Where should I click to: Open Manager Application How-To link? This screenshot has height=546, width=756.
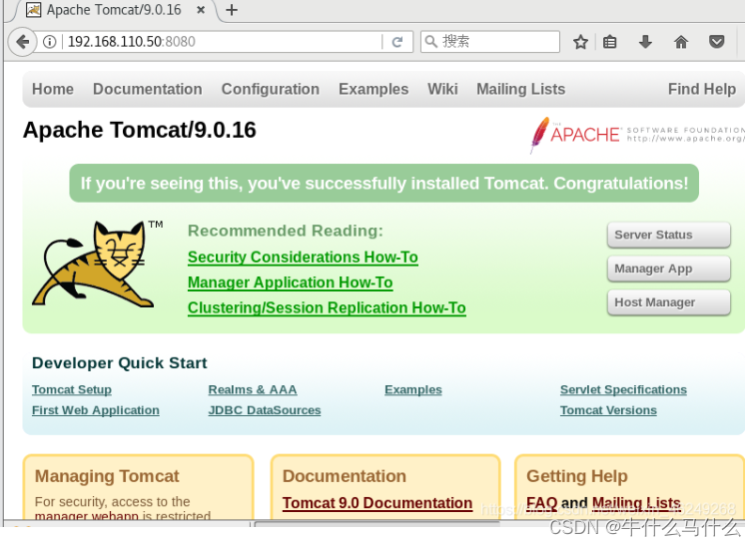click(x=291, y=282)
